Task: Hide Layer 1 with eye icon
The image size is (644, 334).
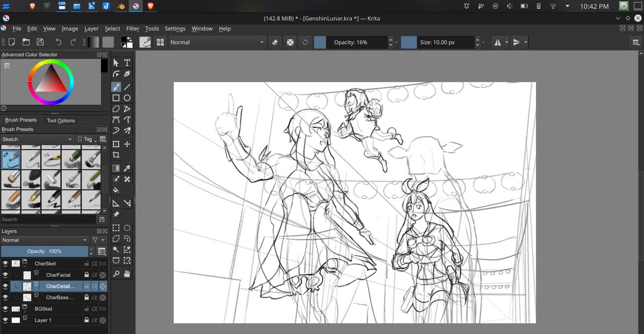Action: pyautogui.click(x=5, y=320)
